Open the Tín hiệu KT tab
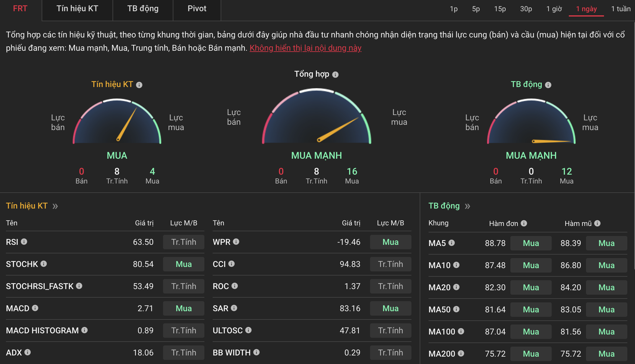 pyautogui.click(x=77, y=9)
